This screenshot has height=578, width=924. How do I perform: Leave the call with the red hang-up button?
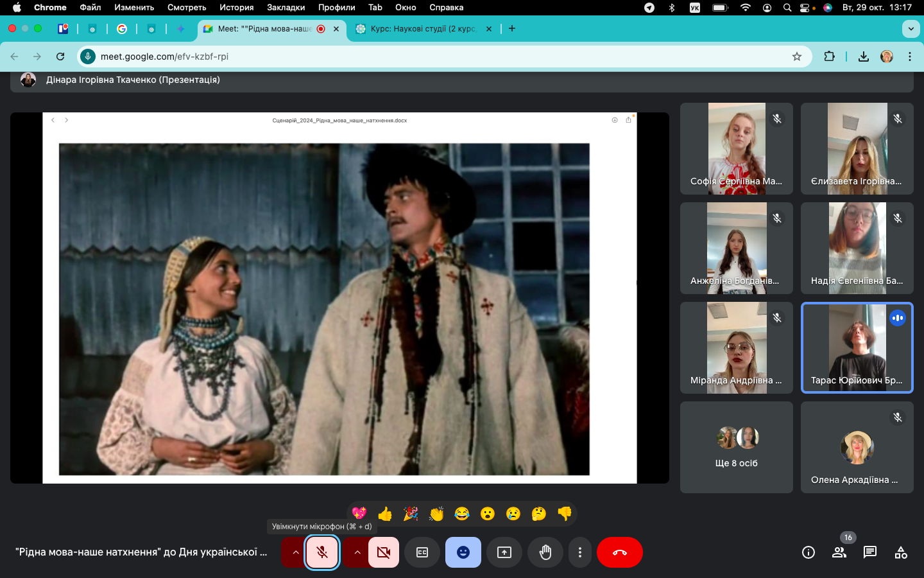click(x=619, y=552)
